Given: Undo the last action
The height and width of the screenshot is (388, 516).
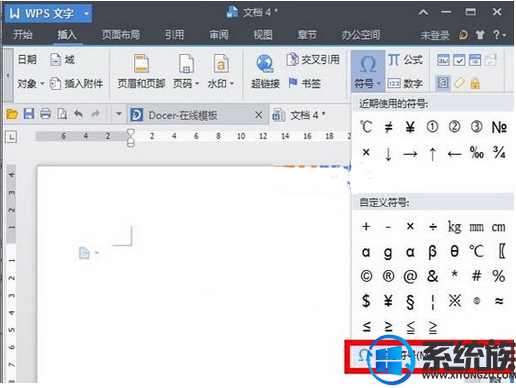Looking at the screenshot, I should (78, 114).
